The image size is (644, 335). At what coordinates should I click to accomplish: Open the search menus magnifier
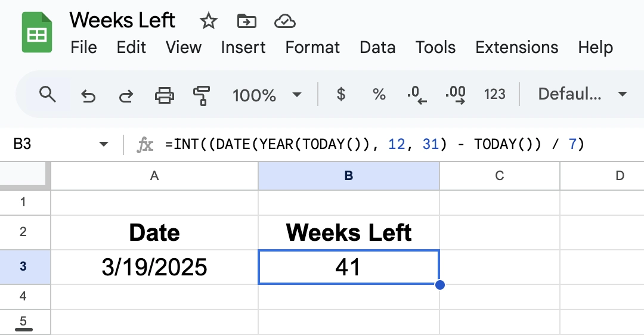click(47, 94)
